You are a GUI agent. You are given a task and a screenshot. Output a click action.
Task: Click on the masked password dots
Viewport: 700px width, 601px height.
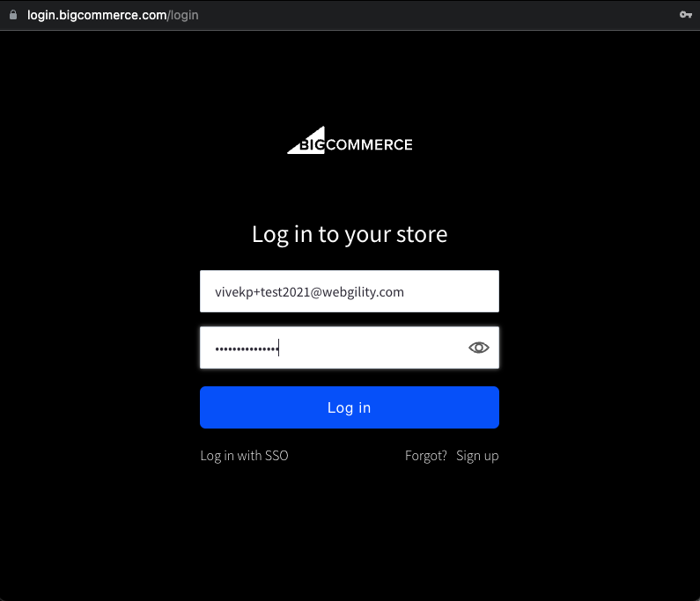tap(246, 348)
